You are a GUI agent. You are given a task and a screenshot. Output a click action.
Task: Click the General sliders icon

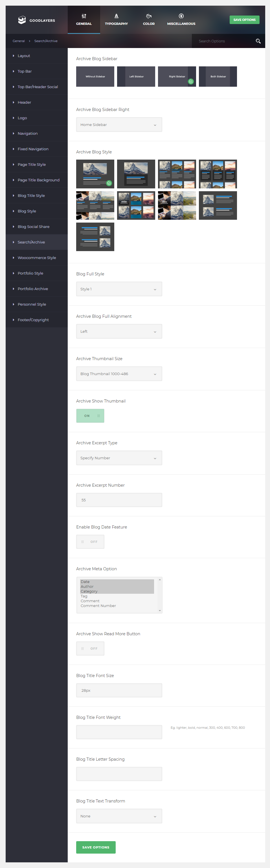[x=84, y=16]
